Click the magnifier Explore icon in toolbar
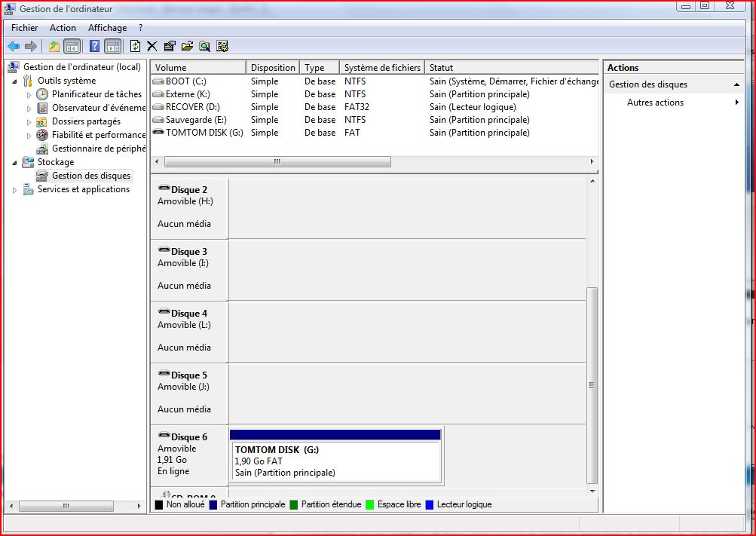This screenshot has height=536, width=756. (x=204, y=46)
